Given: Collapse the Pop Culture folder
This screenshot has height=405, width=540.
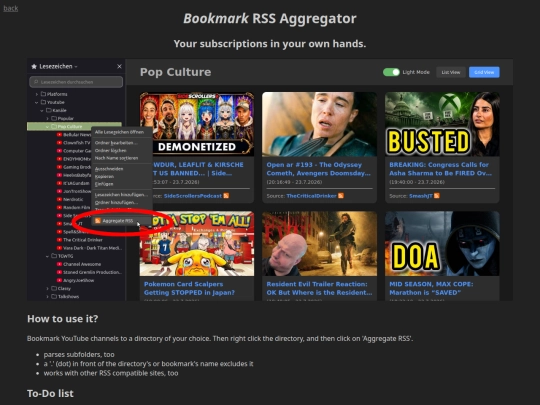Looking at the screenshot, I should coord(48,127).
